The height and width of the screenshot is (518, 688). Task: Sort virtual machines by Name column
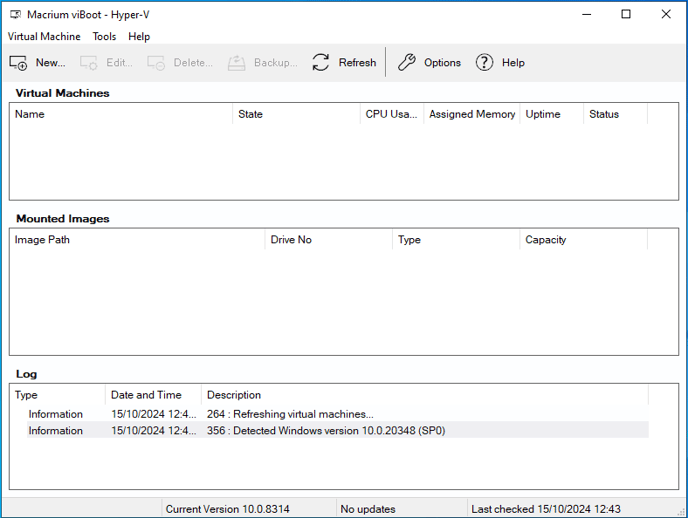[121, 114]
